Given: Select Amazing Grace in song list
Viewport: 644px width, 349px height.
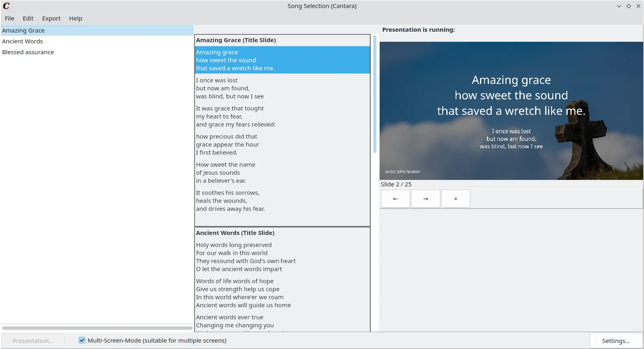Looking at the screenshot, I should (97, 31).
